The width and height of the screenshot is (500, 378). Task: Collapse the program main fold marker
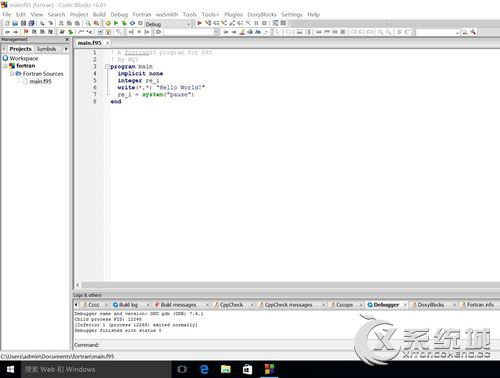pyautogui.click(x=107, y=67)
